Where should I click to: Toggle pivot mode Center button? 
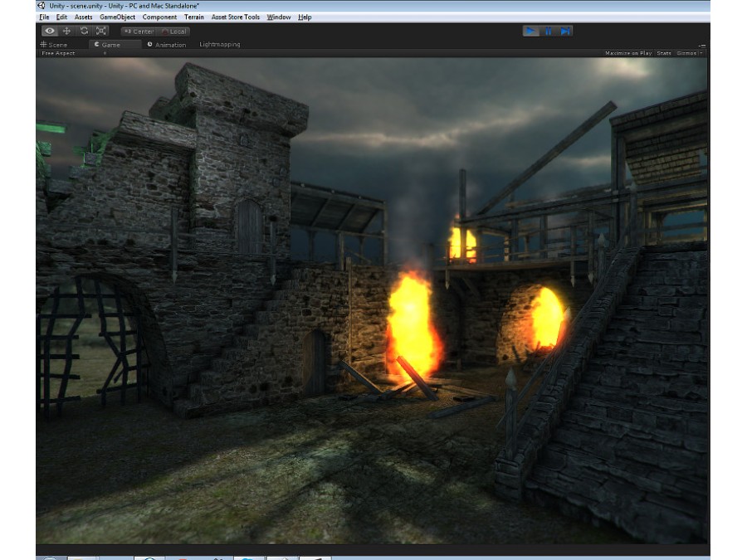click(x=138, y=32)
